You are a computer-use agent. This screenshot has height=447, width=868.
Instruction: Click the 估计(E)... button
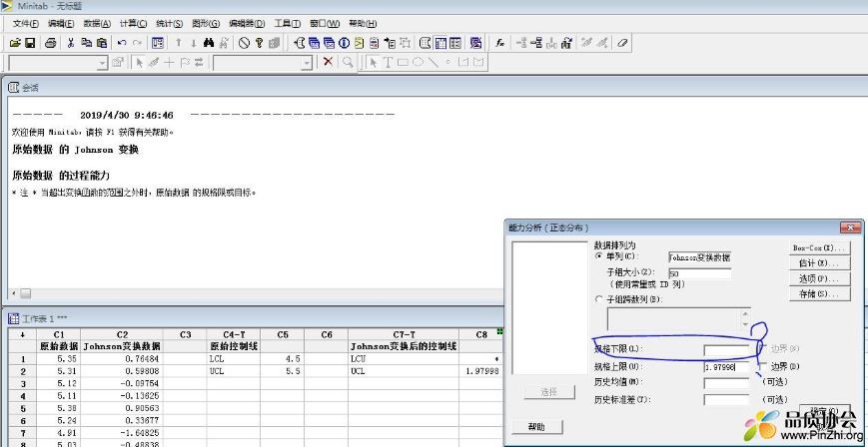point(819,262)
